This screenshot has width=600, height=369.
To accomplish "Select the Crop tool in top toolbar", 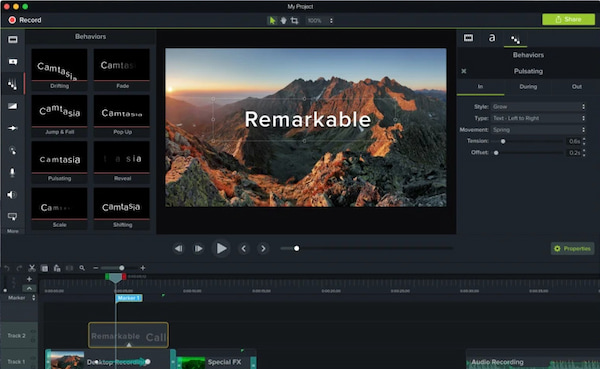I will pos(294,21).
